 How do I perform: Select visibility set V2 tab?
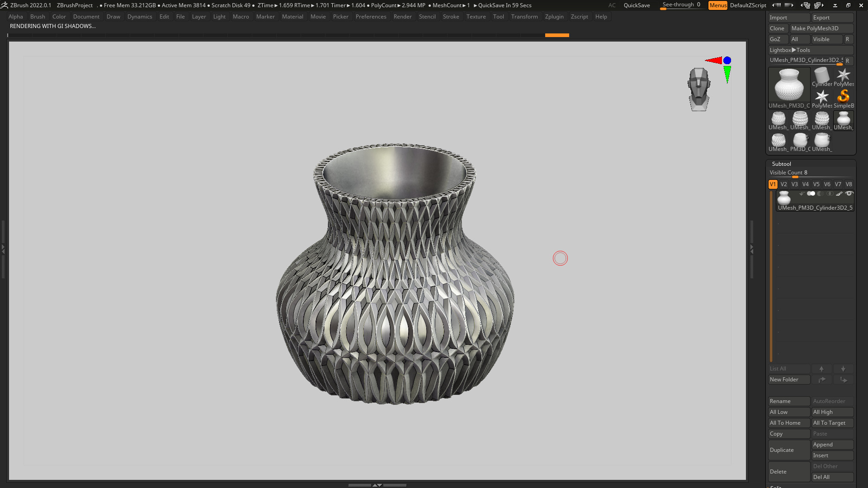(783, 184)
